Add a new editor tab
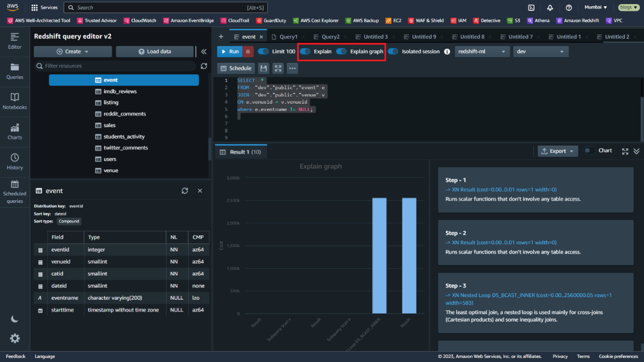The image size is (644, 362). [x=221, y=37]
